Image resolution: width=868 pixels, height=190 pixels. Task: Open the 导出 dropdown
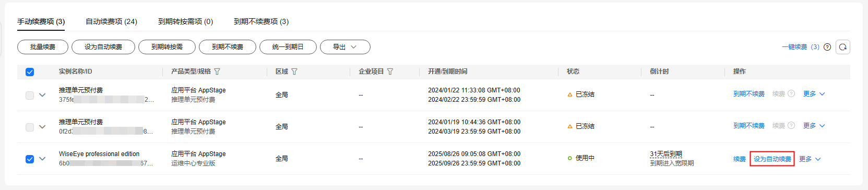(345, 47)
